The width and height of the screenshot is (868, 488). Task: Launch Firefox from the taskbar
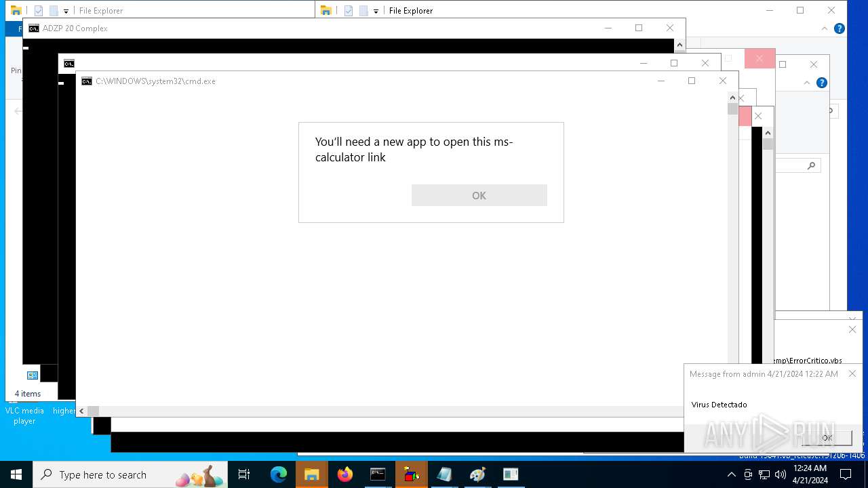pyautogui.click(x=344, y=474)
